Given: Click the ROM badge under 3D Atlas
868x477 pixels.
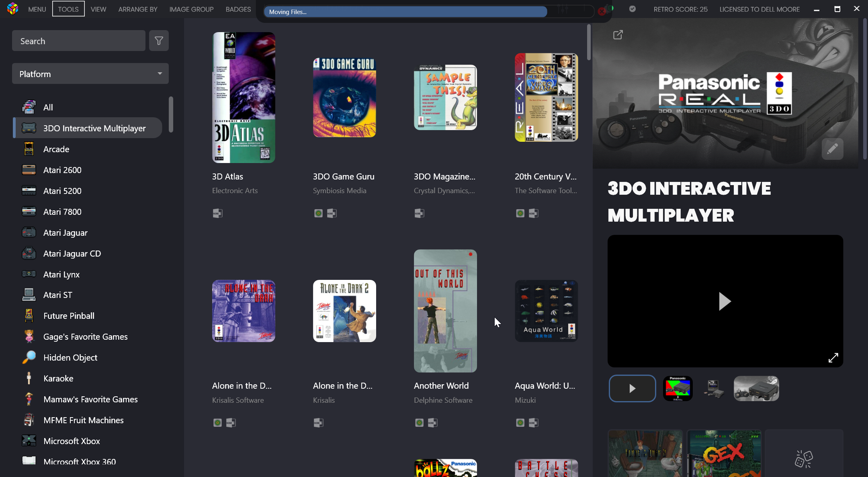Looking at the screenshot, I should 217,213.
